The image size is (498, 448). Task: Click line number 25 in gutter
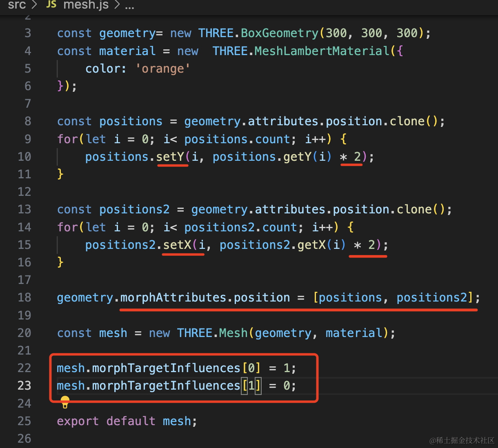pos(24,421)
